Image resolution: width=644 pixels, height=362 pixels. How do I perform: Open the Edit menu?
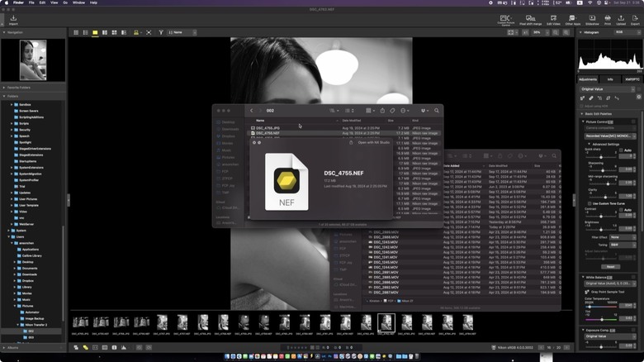pyautogui.click(x=42, y=2)
